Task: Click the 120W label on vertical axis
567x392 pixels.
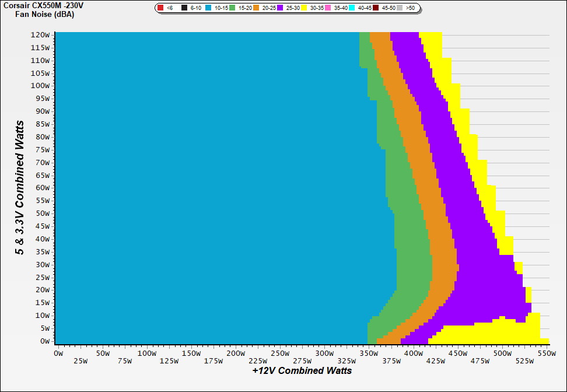Action: [41, 34]
